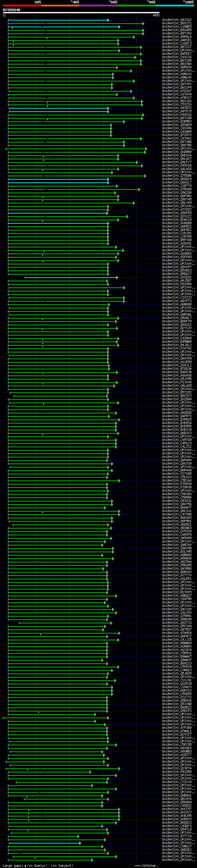197x868 pixels.
Task: Open hit UniRef100_Q75GN6
Action: (x=177, y=176)
